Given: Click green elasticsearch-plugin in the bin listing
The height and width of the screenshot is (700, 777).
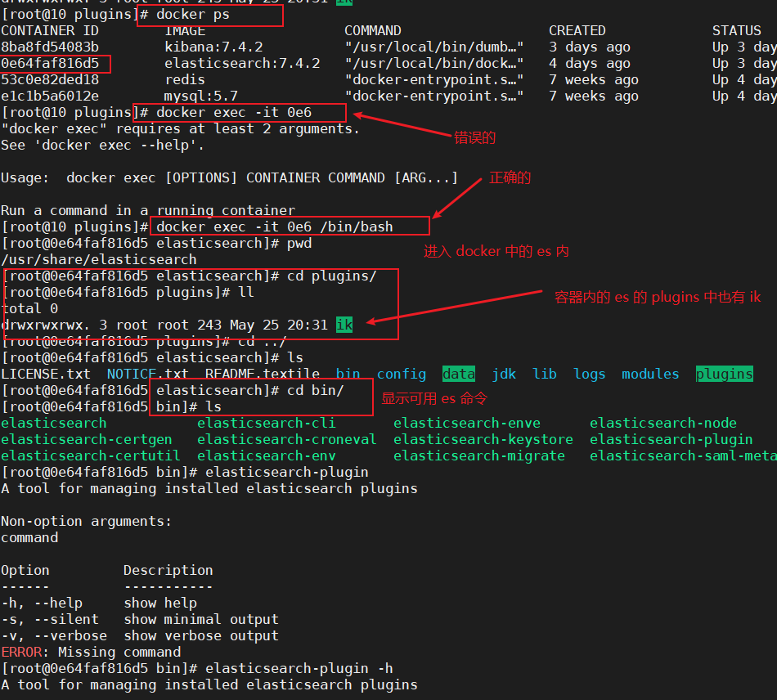Looking at the screenshot, I should (x=671, y=439).
